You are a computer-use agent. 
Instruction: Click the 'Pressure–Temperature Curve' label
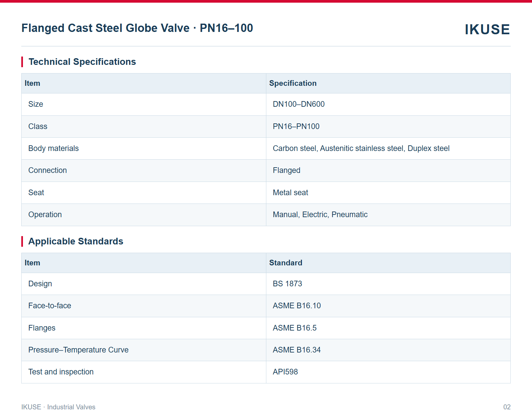[78, 350]
